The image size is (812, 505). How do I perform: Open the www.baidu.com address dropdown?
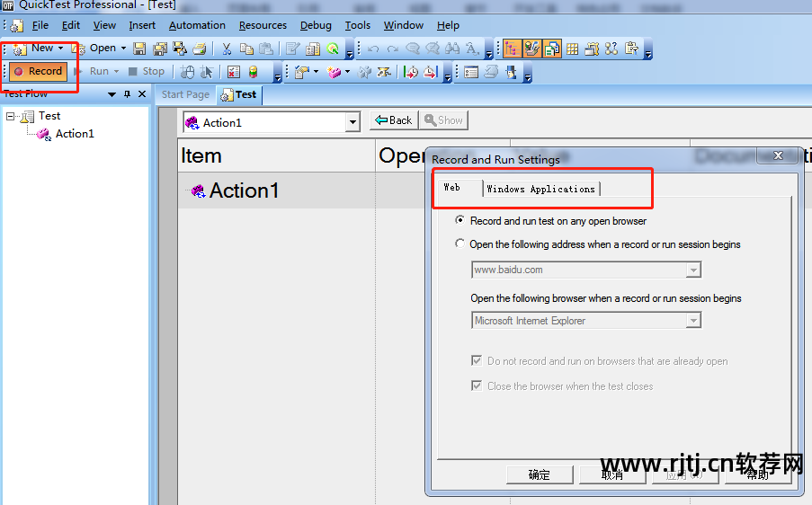(x=693, y=270)
